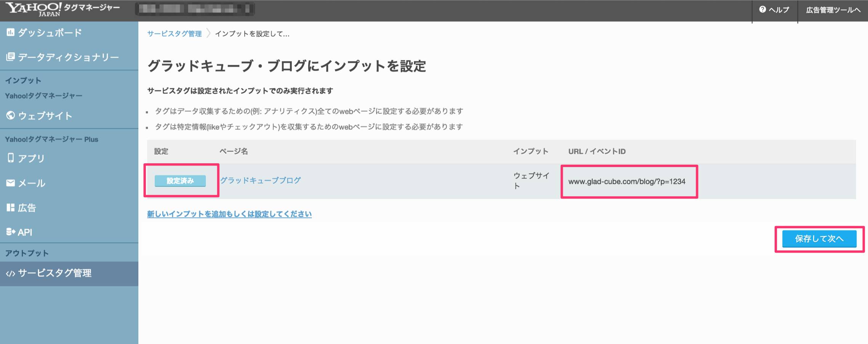Screen dimensions: 868x344
Task: Click the link to add a new input
Action: coord(229,214)
